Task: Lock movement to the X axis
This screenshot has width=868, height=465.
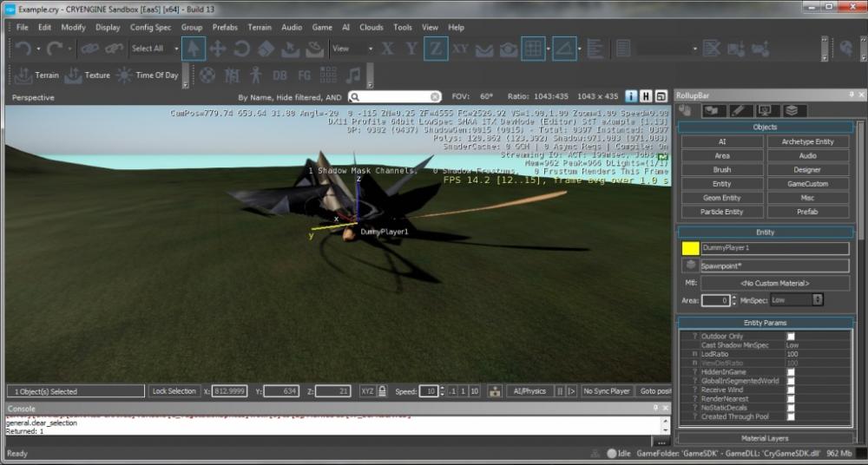Action: 387,49
